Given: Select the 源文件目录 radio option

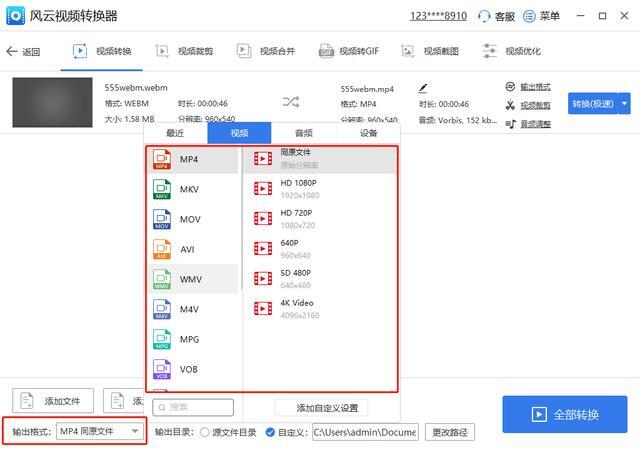Looking at the screenshot, I should (x=205, y=432).
